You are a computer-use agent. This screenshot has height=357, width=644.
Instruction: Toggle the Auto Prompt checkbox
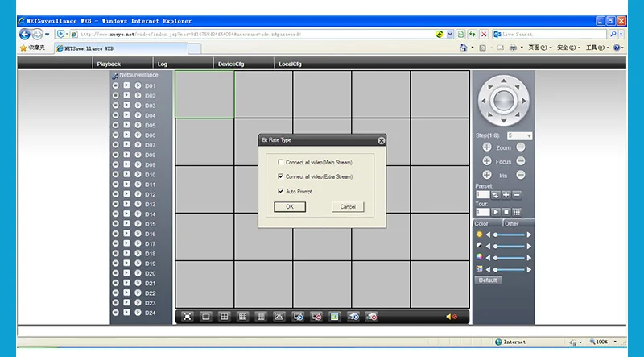[x=280, y=192]
